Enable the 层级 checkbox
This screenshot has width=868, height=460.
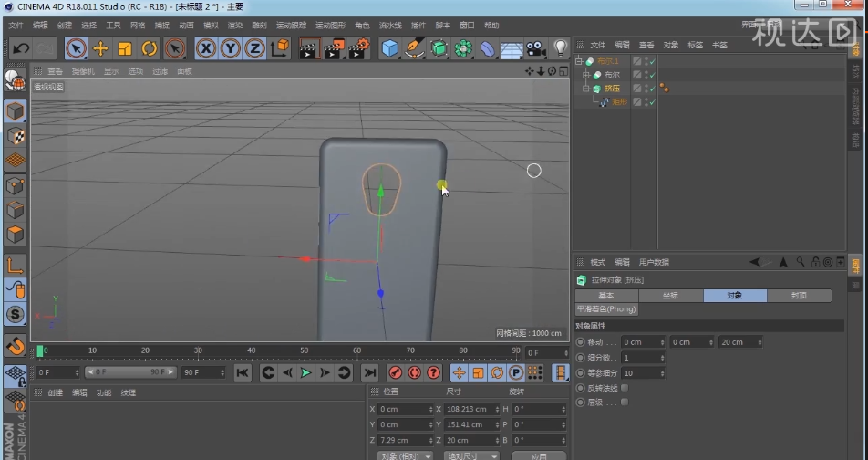tap(625, 402)
